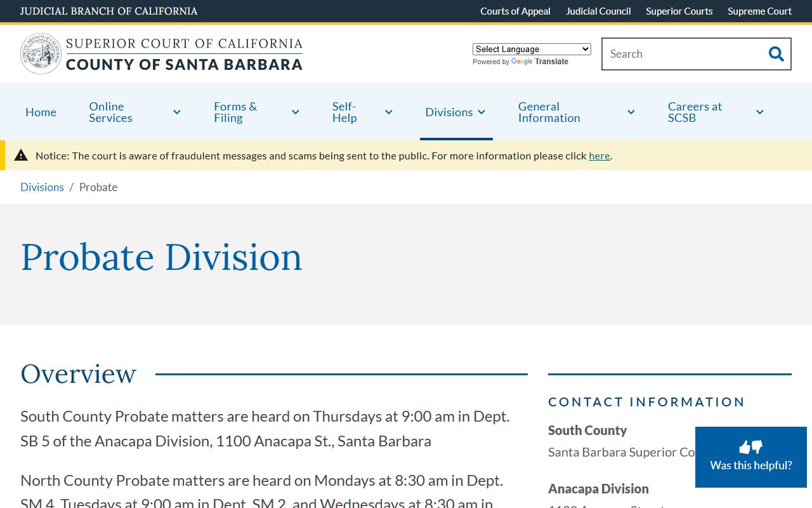812x508 pixels.
Task: Open the Divisions menu
Action: tap(449, 112)
